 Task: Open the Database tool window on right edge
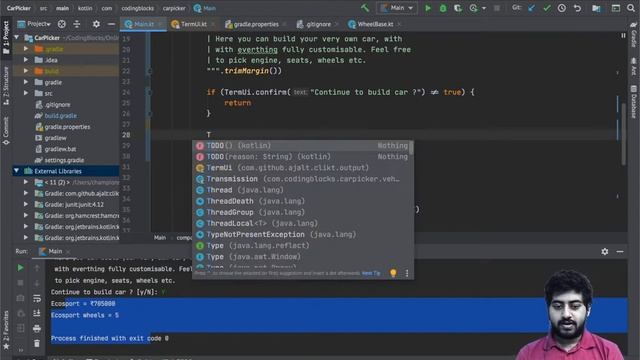point(633,102)
